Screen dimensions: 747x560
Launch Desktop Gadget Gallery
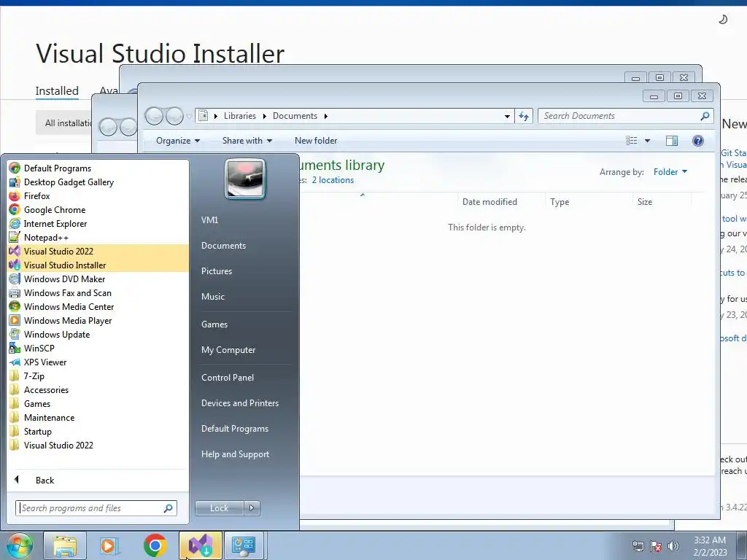[x=98, y=182]
